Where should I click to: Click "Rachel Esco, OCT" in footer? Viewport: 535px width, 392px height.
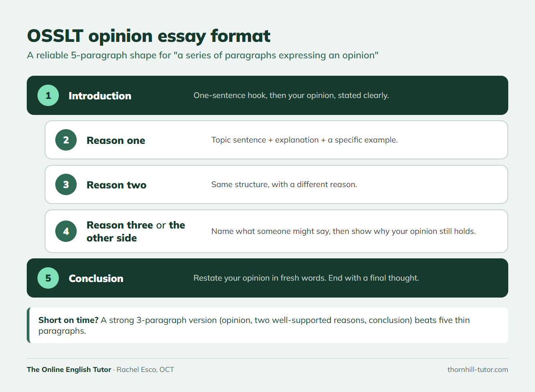click(x=145, y=369)
